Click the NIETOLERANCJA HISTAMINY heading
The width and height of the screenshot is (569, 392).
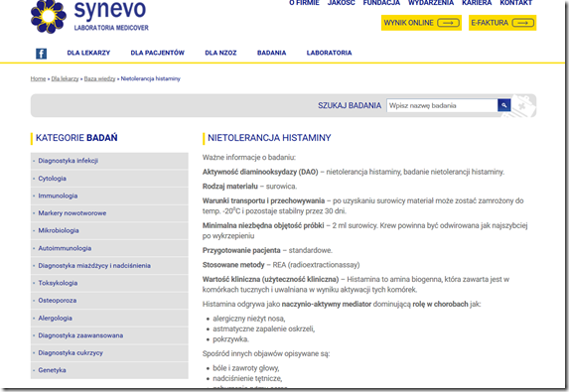[269, 138]
